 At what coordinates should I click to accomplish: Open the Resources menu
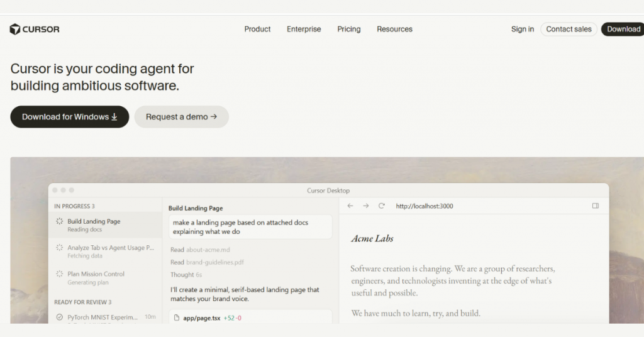[394, 29]
